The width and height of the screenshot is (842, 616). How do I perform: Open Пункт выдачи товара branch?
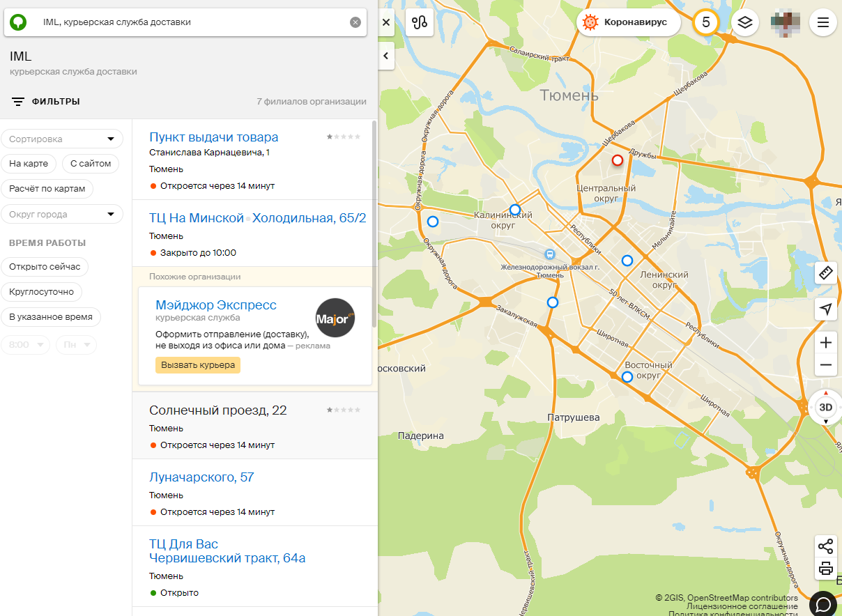point(213,137)
